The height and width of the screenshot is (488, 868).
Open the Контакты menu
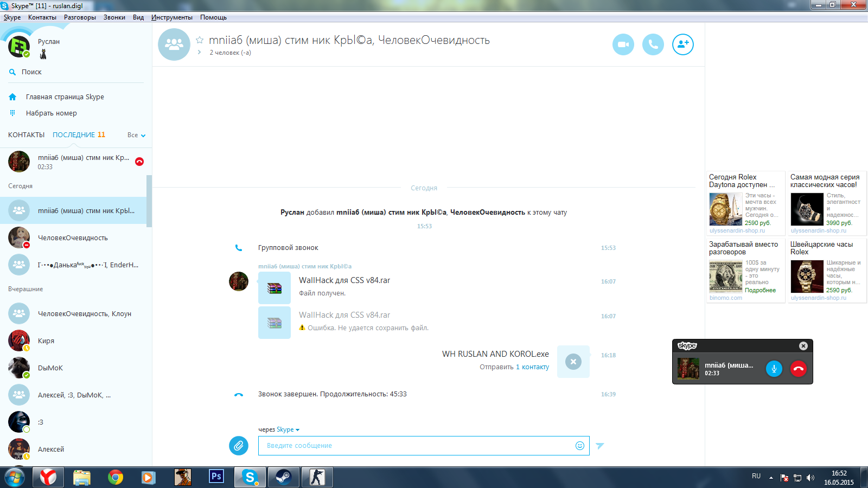click(42, 17)
